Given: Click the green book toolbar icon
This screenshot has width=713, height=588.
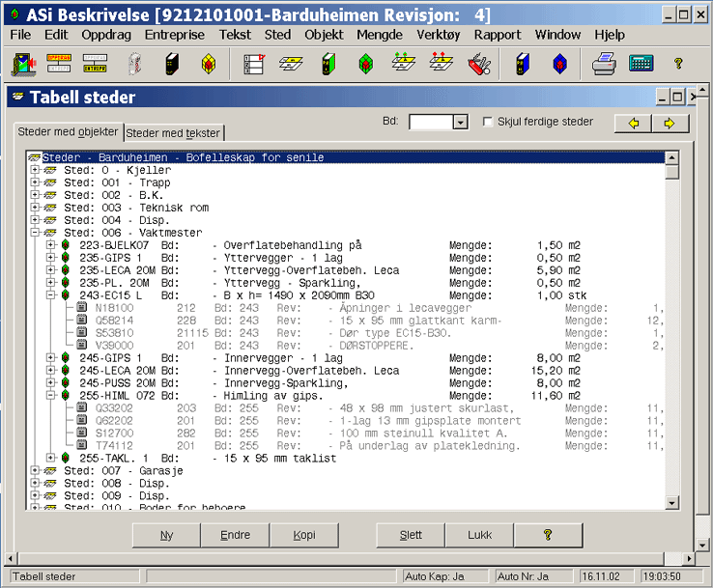Looking at the screenshot, I should (328, 64).
